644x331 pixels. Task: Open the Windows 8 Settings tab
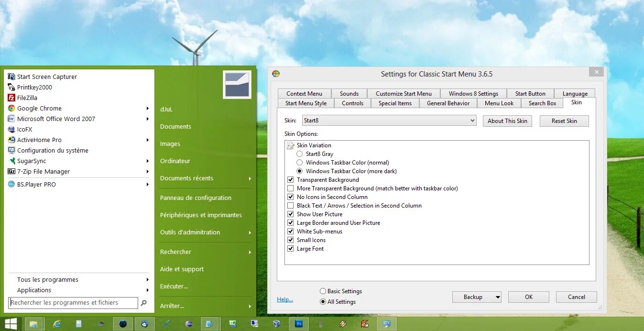coord(473,94)
